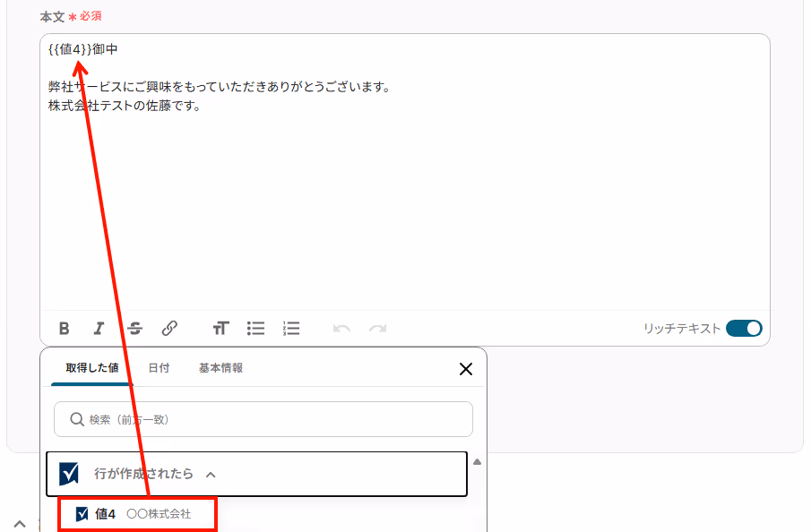Click the magnifier search icon
811x532 pixels.
pyautogui.click(x=76, y=419)
